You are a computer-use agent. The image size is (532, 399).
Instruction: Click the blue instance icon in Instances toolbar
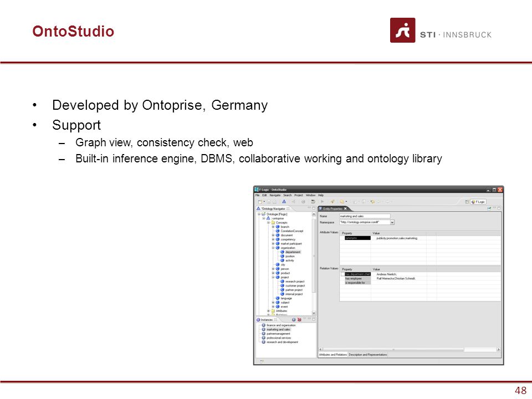pos(294,320)
